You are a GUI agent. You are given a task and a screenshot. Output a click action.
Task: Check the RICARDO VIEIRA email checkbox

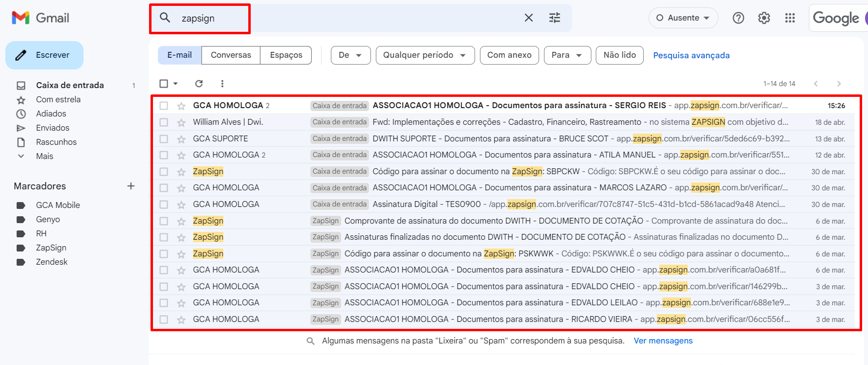pyautogui.click(x=164, y=319)
